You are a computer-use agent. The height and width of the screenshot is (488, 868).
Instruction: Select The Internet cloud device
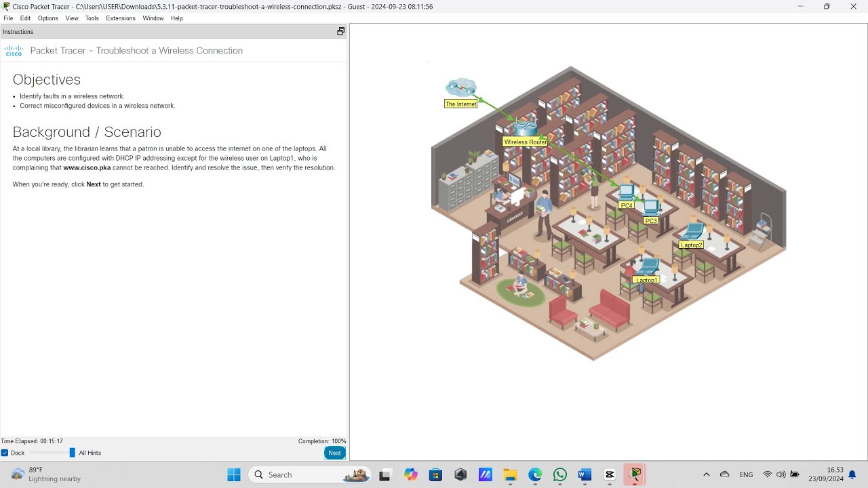[460, 87]
